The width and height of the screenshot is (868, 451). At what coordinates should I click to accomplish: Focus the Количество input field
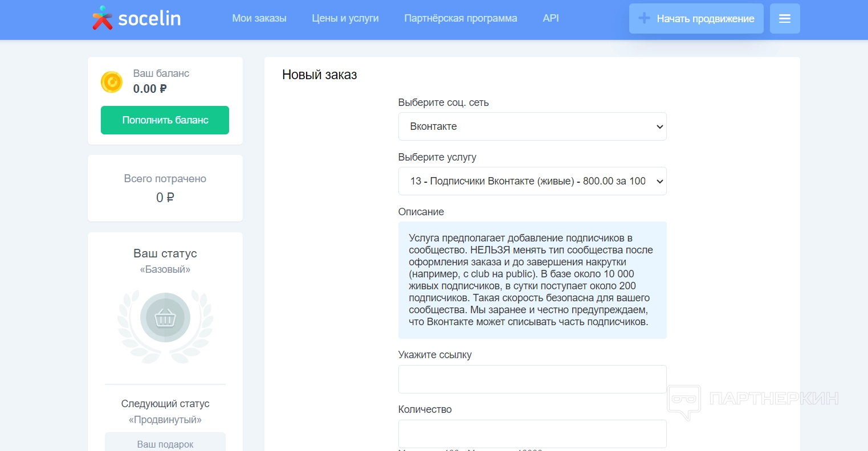click(x=532, y=434)
